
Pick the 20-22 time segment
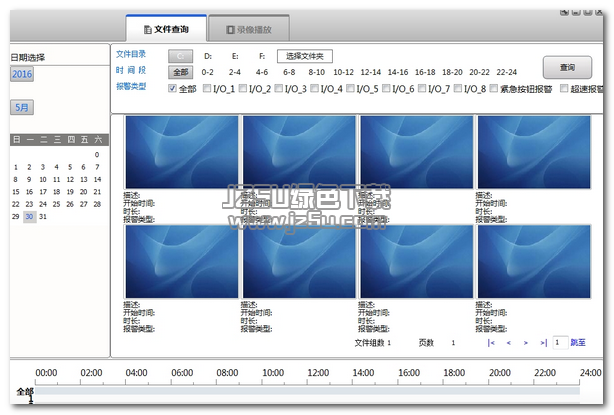[479, 72]
